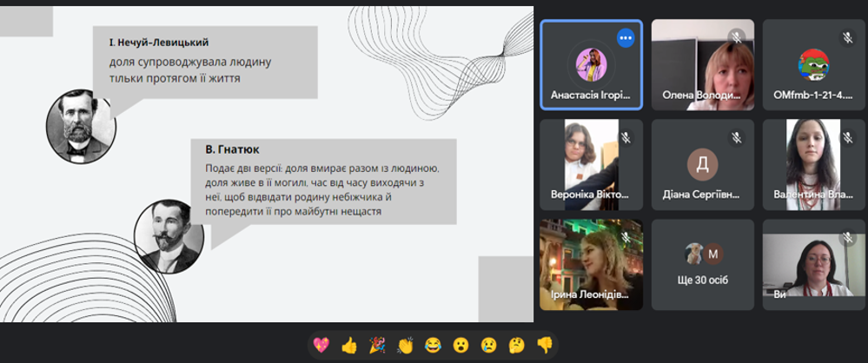
Task: Send the thumbs down reaction
Action: [545, 346]
